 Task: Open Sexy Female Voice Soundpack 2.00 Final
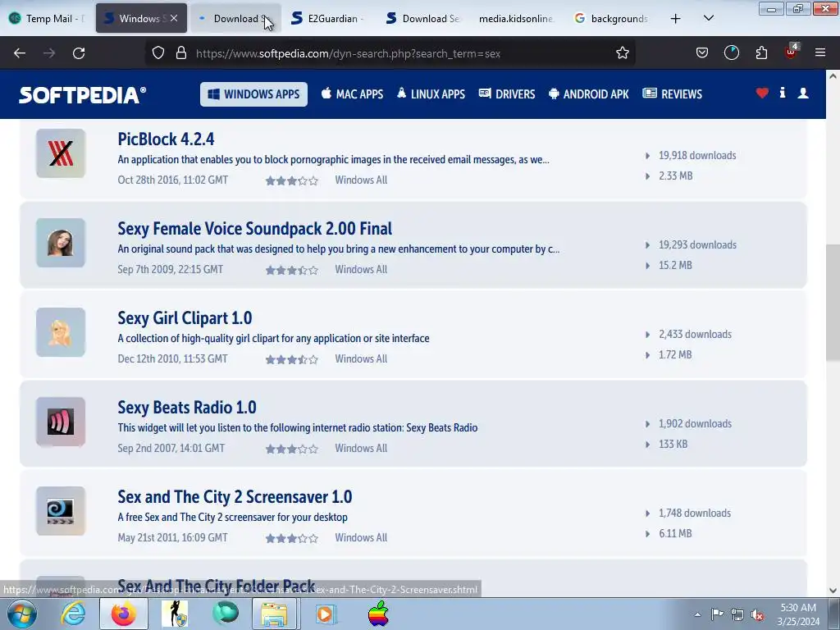click(255, 229)
